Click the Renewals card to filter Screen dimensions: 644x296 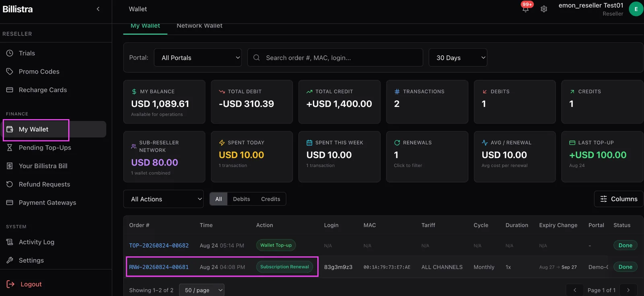point(427,157)
